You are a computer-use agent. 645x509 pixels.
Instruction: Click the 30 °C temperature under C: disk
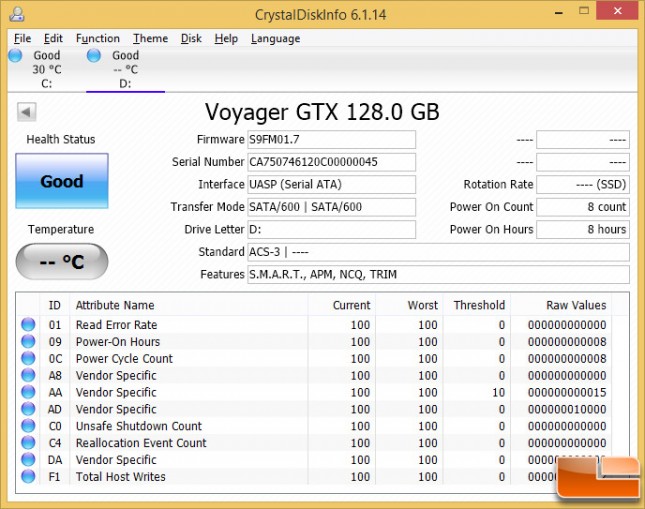pyautogui.click(x=47, y=69)
